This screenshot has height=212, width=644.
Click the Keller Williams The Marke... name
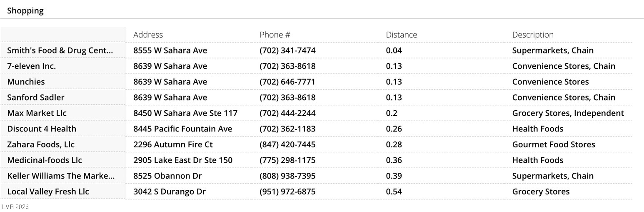61,176
